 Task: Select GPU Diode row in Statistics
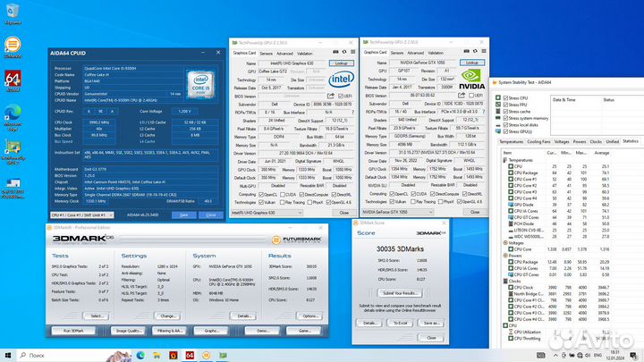(558, 205)
